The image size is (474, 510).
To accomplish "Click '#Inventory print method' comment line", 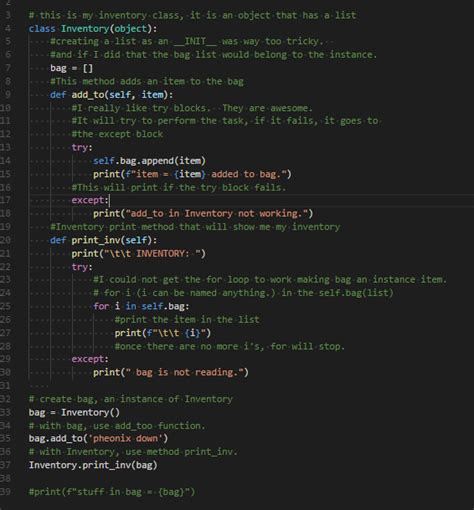I will pos(195,227).
